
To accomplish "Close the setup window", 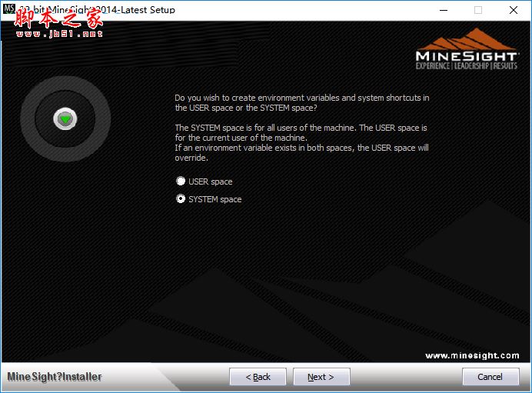I will [x=514, y=10].
